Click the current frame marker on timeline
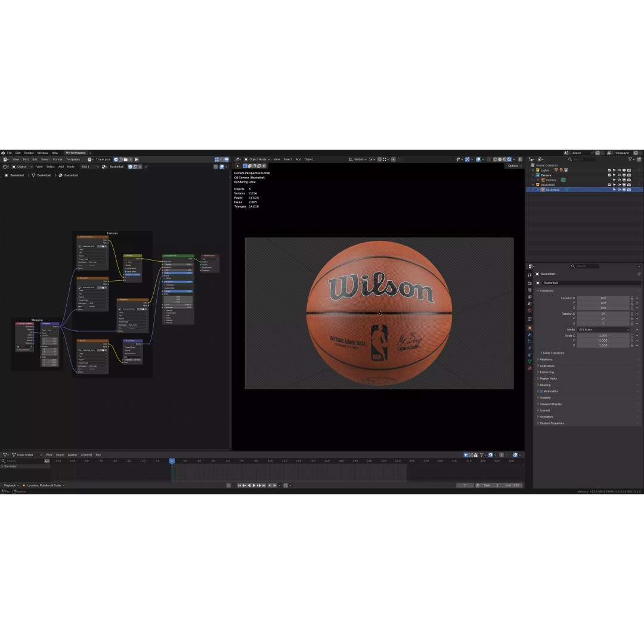Viewport: 644px width, 644px height. tap(172, 461)
